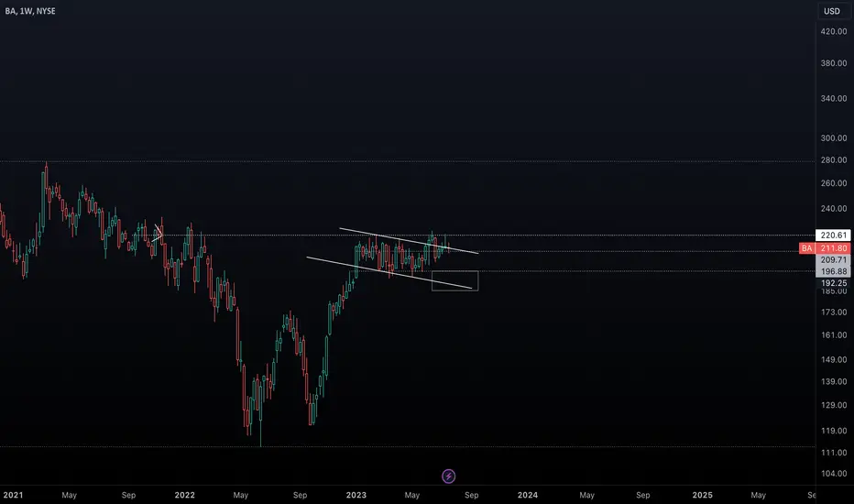Click the 161.00 price axis label

coord(834,335)
